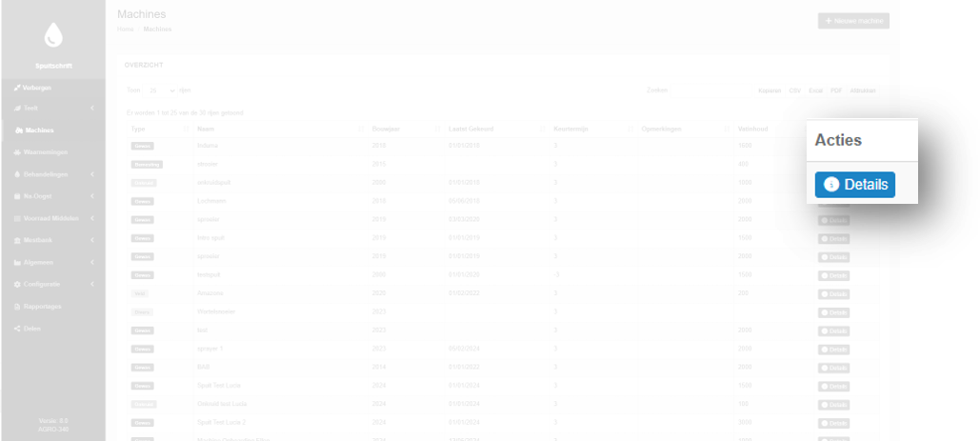Click the Machines tractor icon in sidebar
The image size is (980, 441).
[19, 130]
